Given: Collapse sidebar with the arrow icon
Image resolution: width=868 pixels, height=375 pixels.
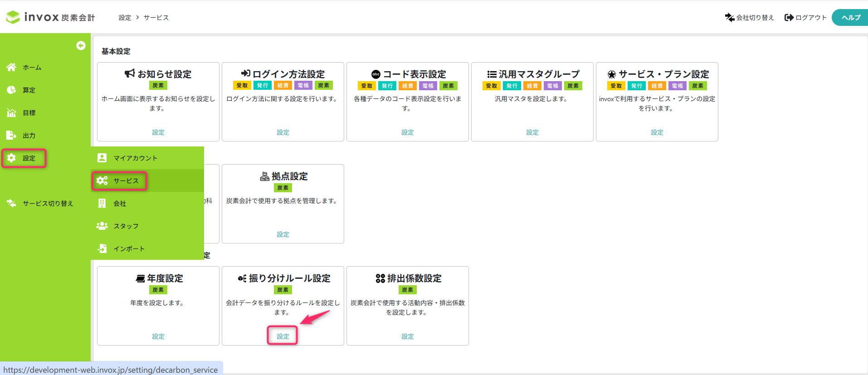Looking at the screenshot, I should (81, 45).
